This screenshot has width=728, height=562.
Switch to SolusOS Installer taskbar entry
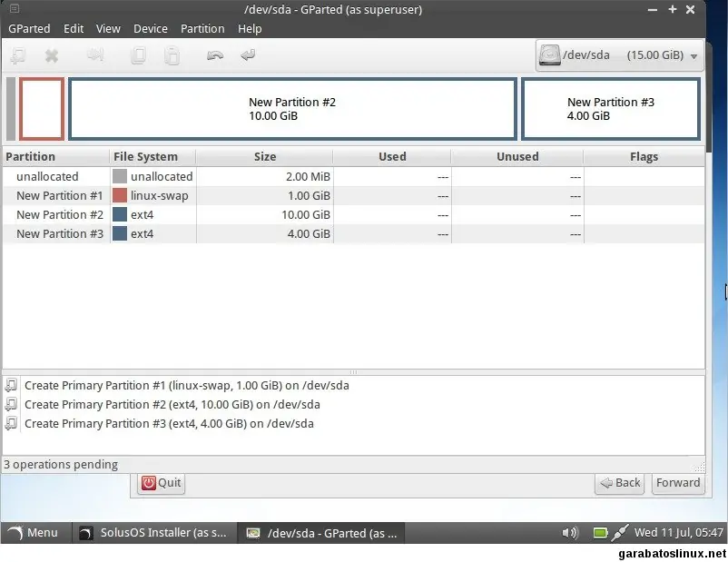[x=154, y=533]
